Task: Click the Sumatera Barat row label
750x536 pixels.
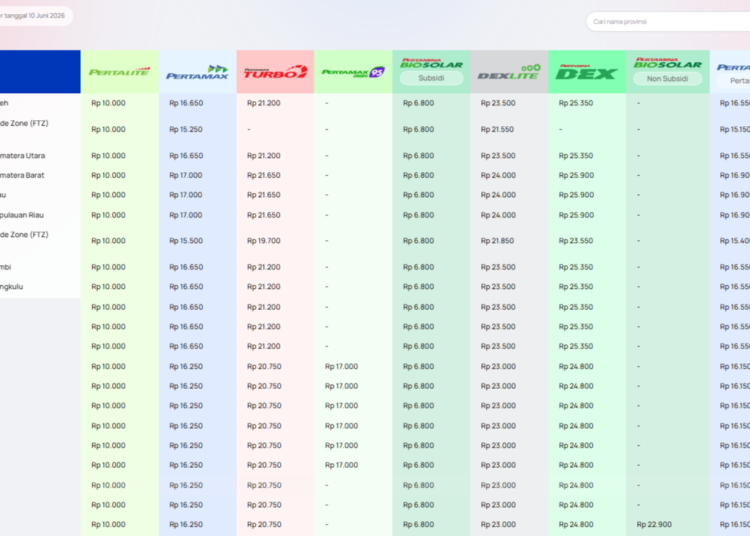Action: coord(22,175)
